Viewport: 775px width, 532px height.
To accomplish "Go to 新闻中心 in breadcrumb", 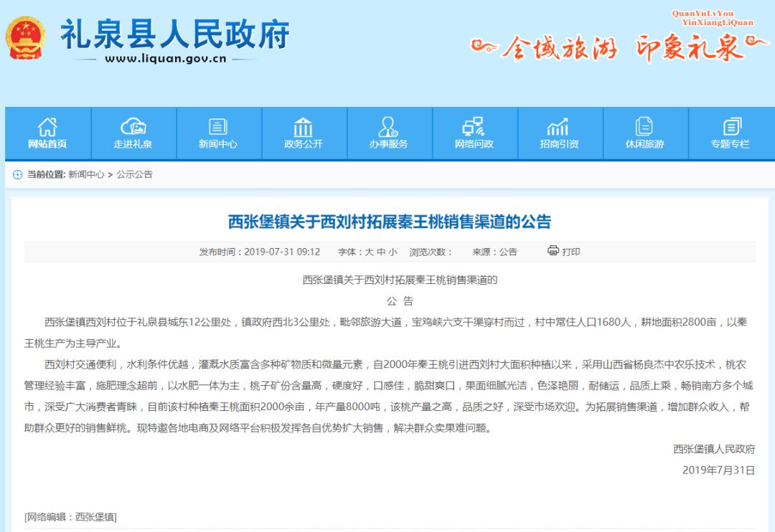I will (x=86, y=174).
